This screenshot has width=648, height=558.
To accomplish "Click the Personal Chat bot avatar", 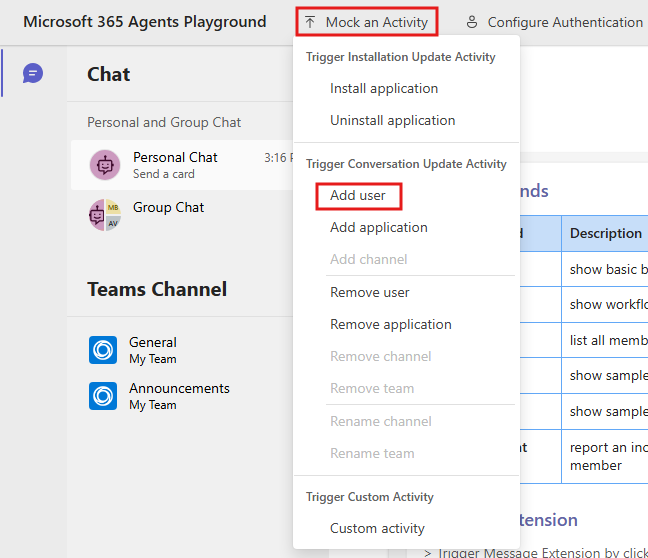I will pos(105,165).
